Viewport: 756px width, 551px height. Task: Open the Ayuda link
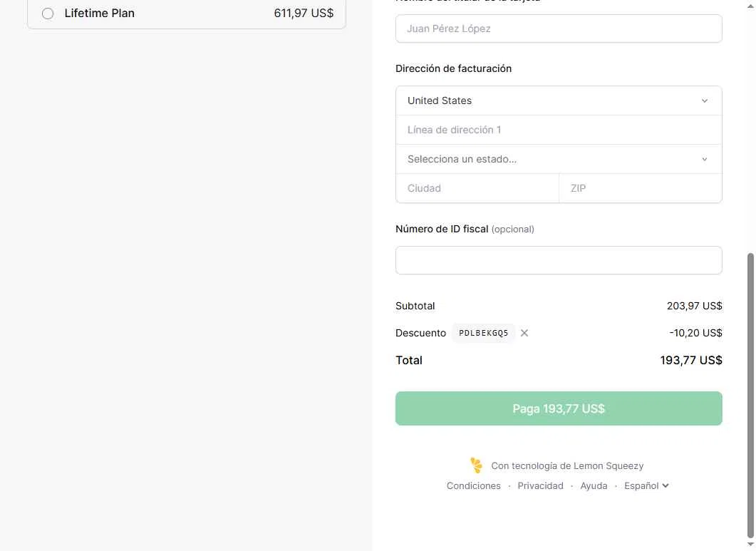(x=594, y=485)
